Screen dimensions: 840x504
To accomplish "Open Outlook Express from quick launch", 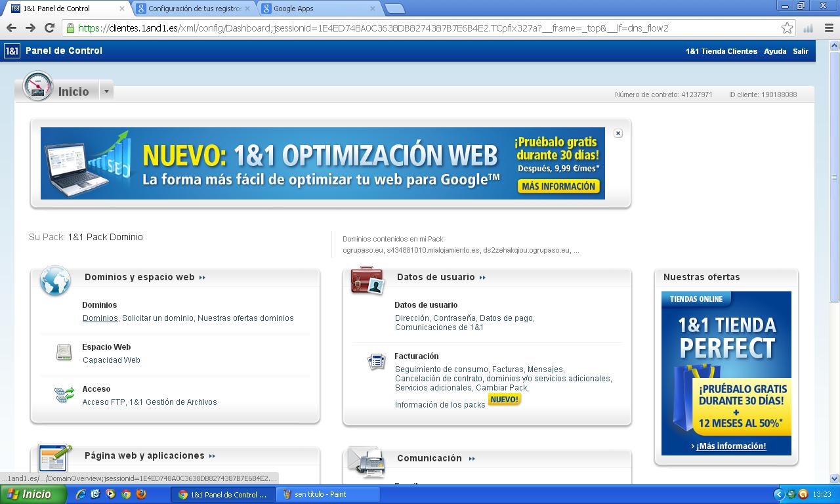I will click(x=95, y=494).
